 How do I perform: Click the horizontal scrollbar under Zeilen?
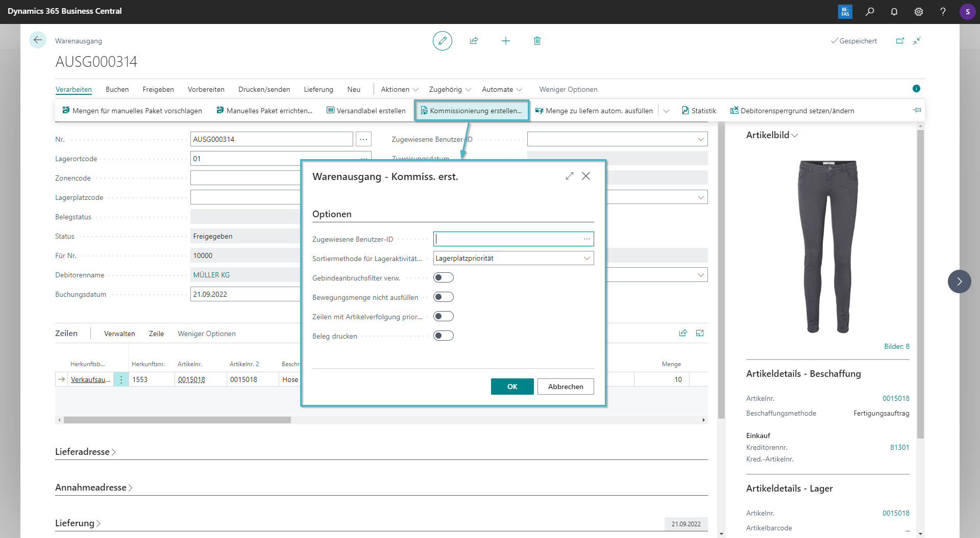(177, 420)
